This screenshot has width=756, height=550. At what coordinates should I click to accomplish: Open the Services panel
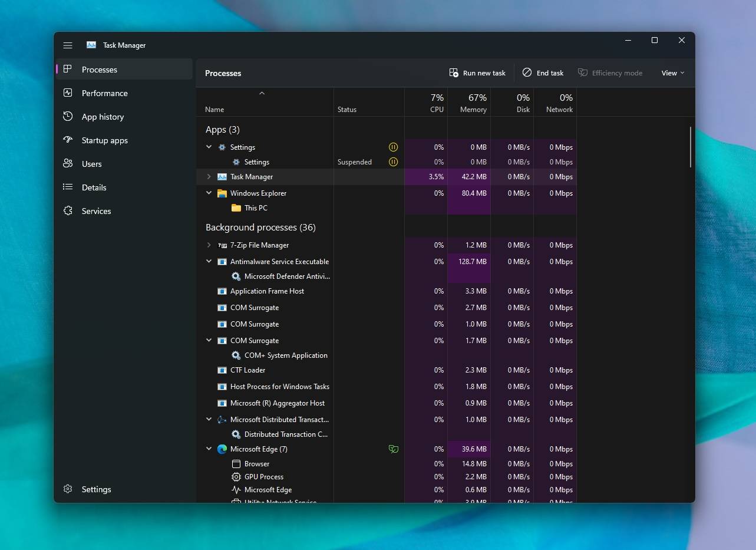pyautogui.click(x=68, y=210)
